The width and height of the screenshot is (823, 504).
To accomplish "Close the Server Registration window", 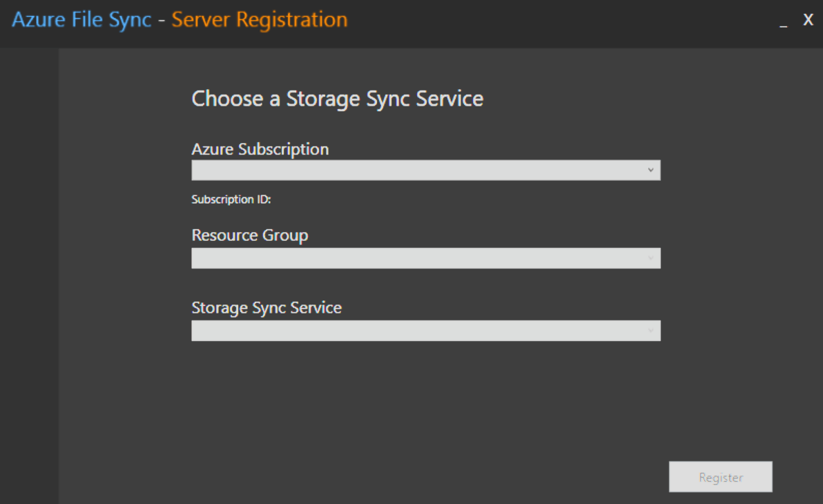I will (x=808, y=20).
